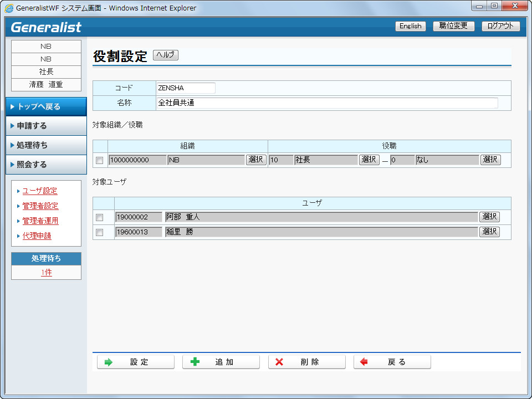Screen dimensions: 532x399
Task: Open the ユーザ設定 link
Action: point(40,191)
